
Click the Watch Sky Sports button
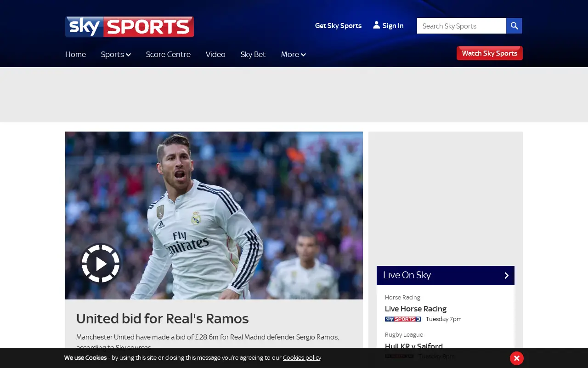click(490, 53)
